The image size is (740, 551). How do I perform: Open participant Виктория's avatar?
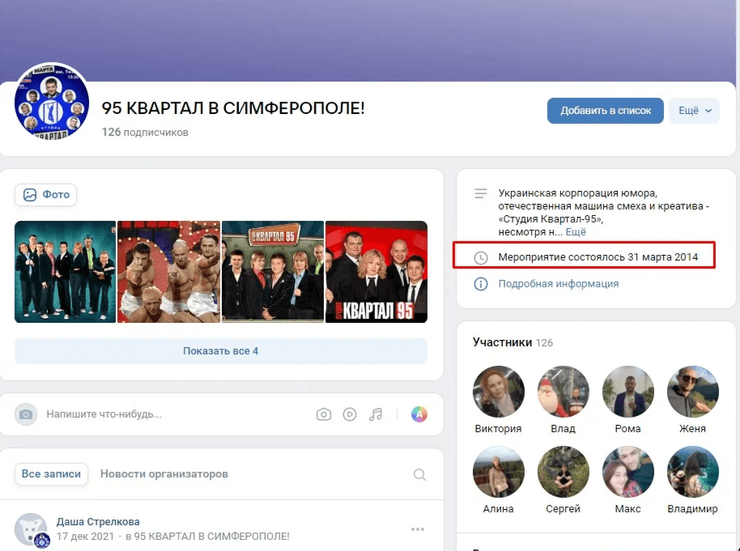[498, 392]
